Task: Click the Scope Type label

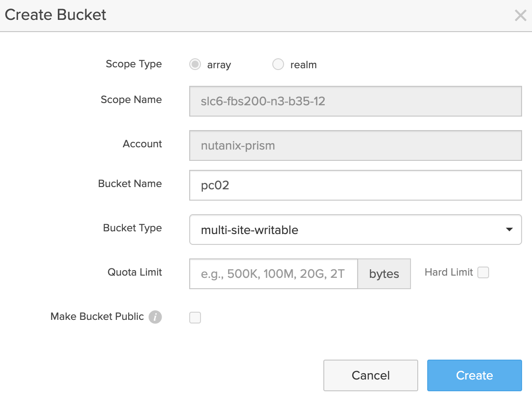Action: 134,64
